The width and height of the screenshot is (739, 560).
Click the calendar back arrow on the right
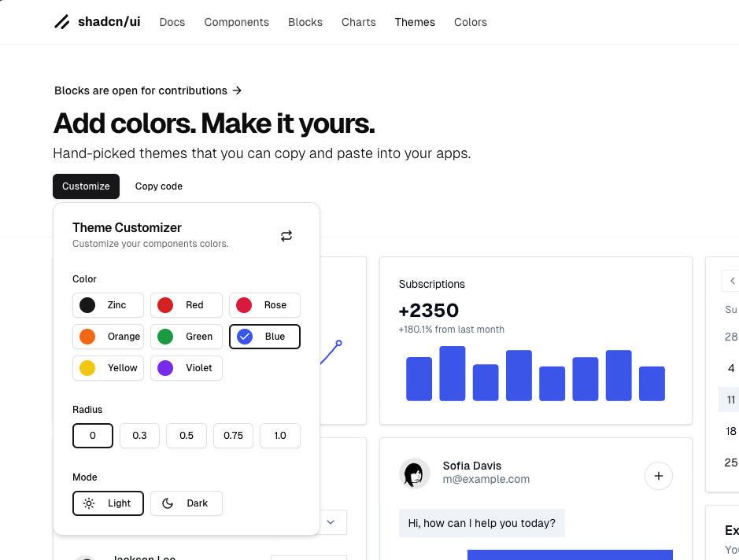coord(731,281)
